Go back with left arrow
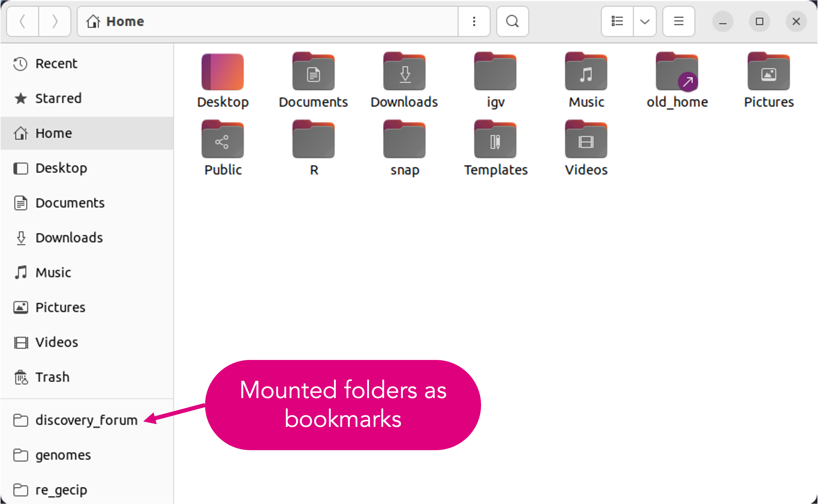The width and height of the screenshot is (818, 504). 23,22
